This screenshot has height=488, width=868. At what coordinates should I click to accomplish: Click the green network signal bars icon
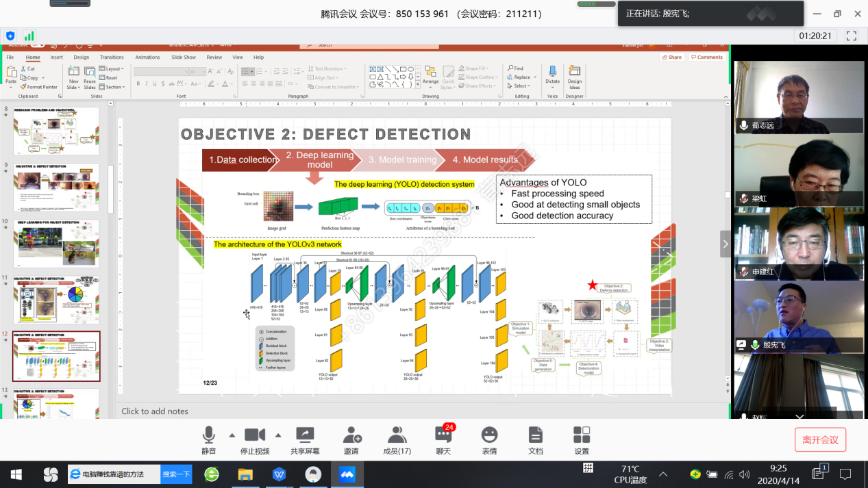[x=29, y=36]
